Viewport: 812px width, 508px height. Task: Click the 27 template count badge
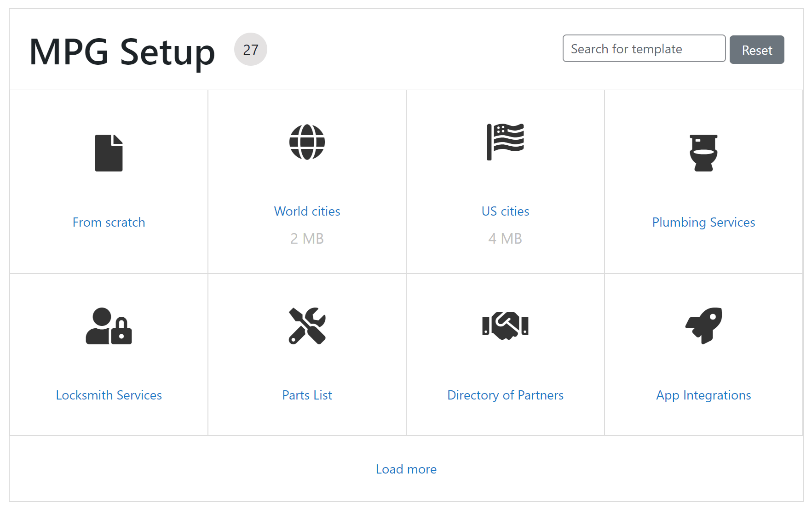(251, 49)
